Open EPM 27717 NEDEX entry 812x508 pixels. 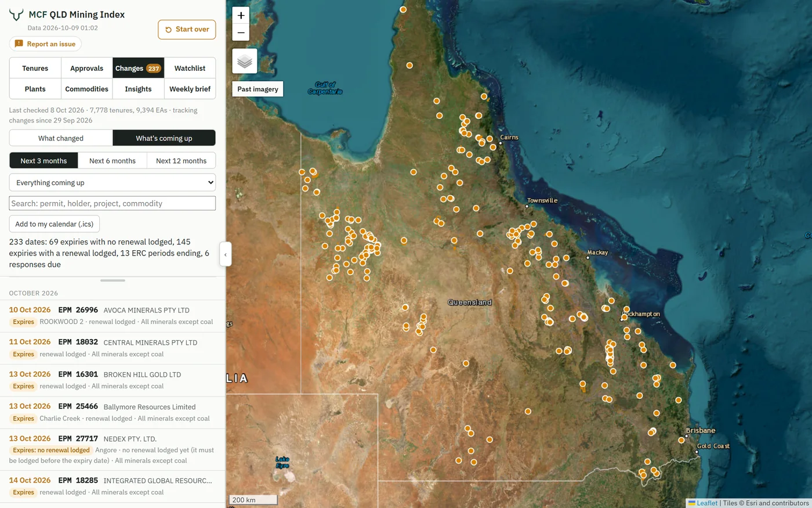click(x=113, y=449)
